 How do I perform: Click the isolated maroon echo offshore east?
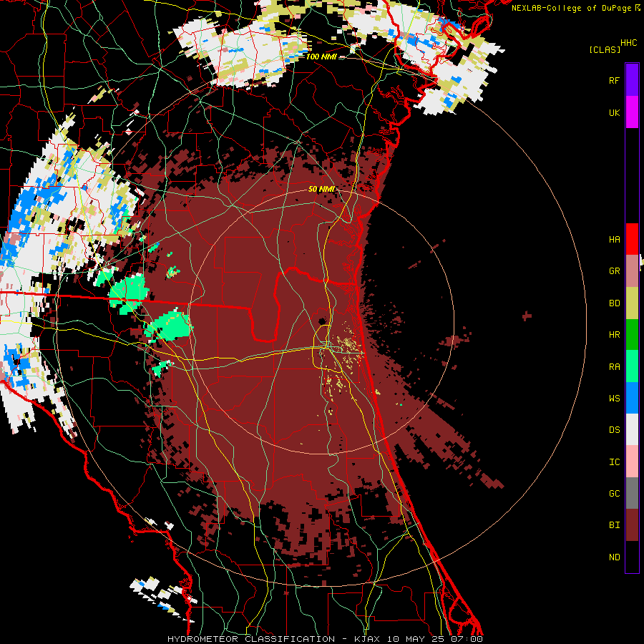[527, 316]
